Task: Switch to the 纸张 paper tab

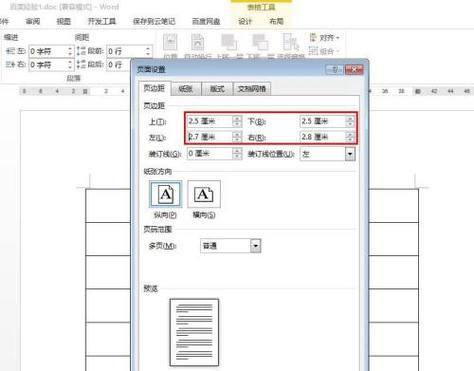Action: [x=186, y=89]
